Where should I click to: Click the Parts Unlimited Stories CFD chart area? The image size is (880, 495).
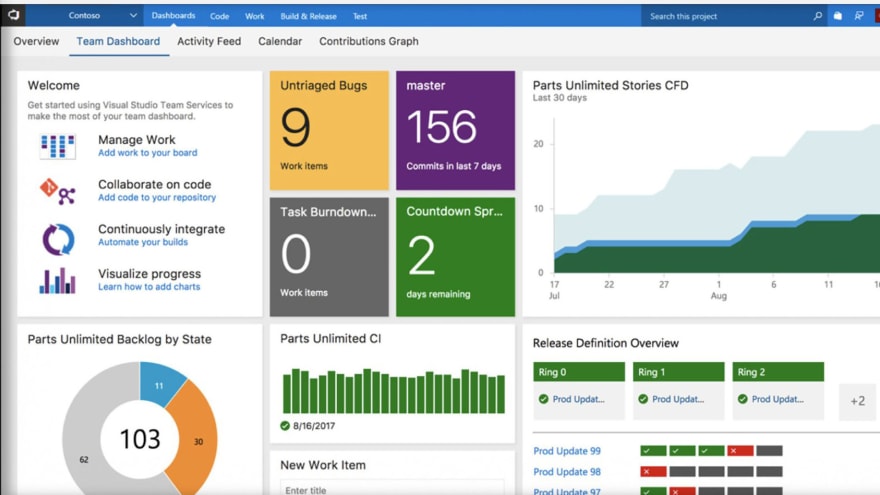click(x=716, y=196)
